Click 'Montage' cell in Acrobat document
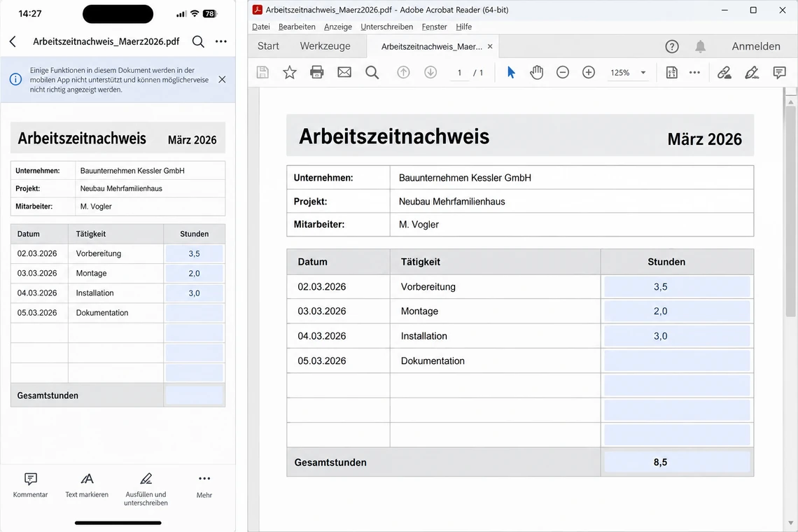This screenshot has height=532, width=798. pyautogui.click(x=419, y=311)
